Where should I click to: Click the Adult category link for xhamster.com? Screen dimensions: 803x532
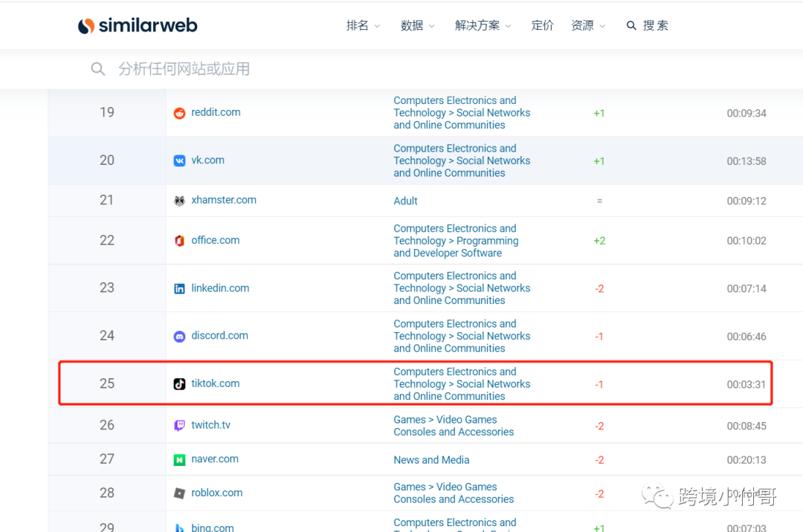[405, 201]
